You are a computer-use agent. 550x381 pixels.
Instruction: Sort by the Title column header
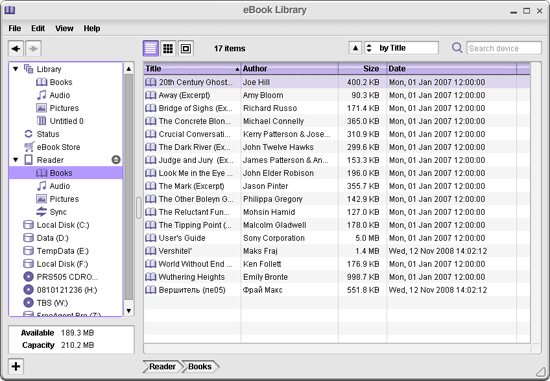coord(192,69)
